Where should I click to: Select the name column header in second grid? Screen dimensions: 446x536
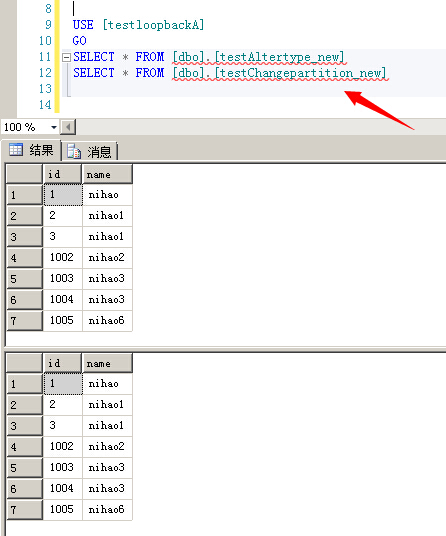pyautogui.click(x=107, y=363)
